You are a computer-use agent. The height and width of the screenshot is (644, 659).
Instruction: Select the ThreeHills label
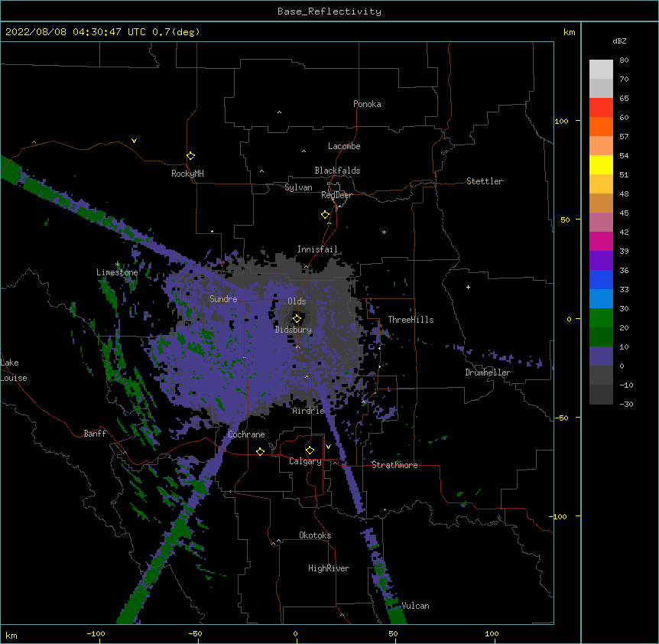tap(411, 320)
